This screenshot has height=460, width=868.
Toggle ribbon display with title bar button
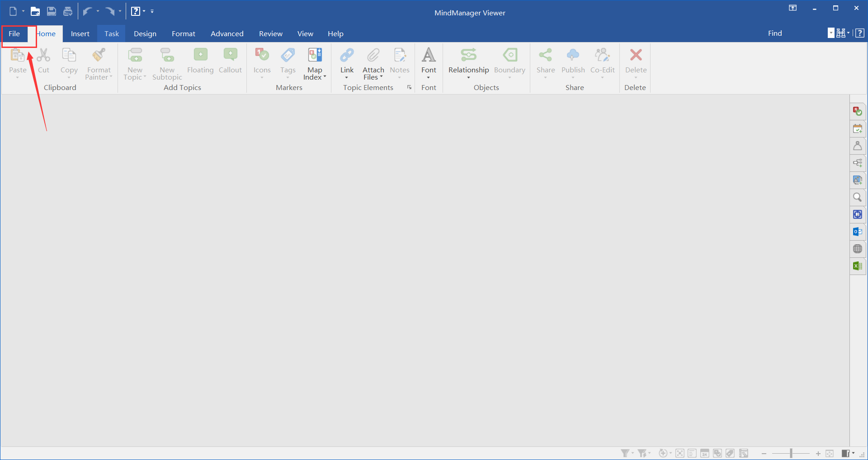[x=793, y=8]
